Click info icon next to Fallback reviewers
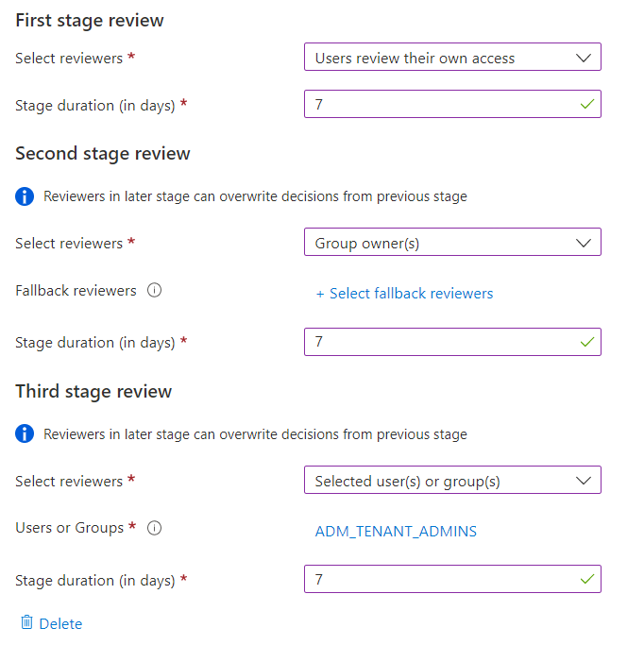The image size is (644, 645). pyautogui.click(x=155, y=291)
